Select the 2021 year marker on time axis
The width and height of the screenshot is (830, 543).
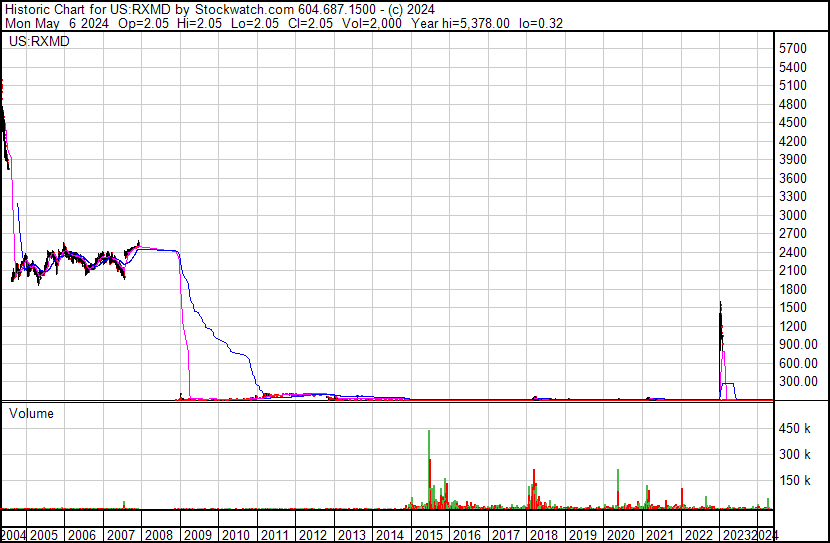coord(660,535)
